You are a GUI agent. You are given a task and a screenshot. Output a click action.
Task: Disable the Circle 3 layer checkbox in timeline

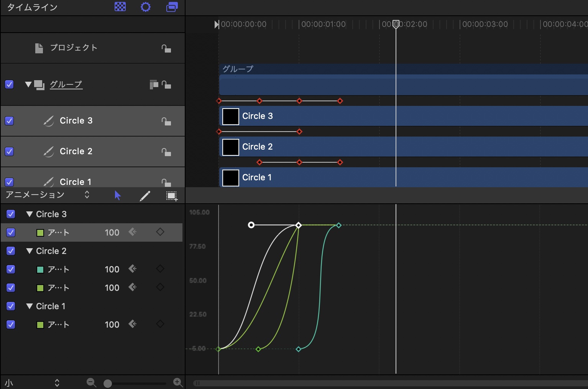(9, 121)
